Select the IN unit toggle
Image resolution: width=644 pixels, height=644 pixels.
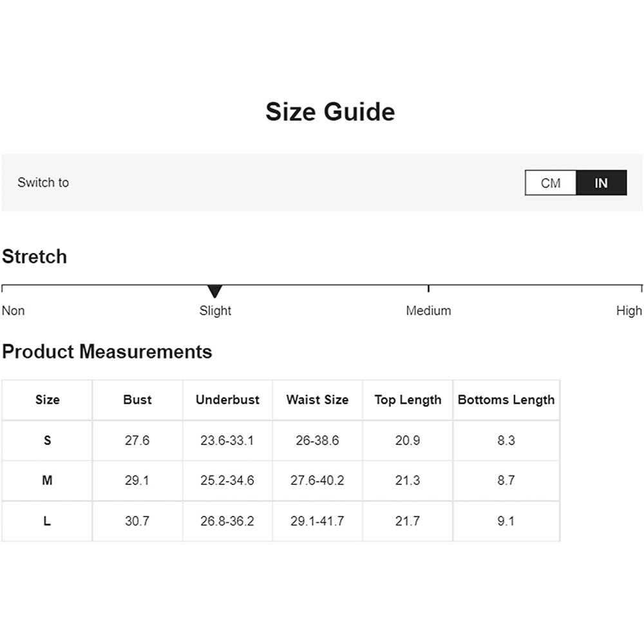[601, 183]
